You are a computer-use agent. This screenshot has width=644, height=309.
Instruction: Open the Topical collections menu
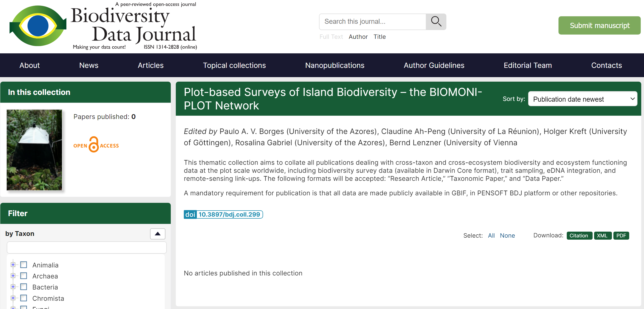coord(234,65)
